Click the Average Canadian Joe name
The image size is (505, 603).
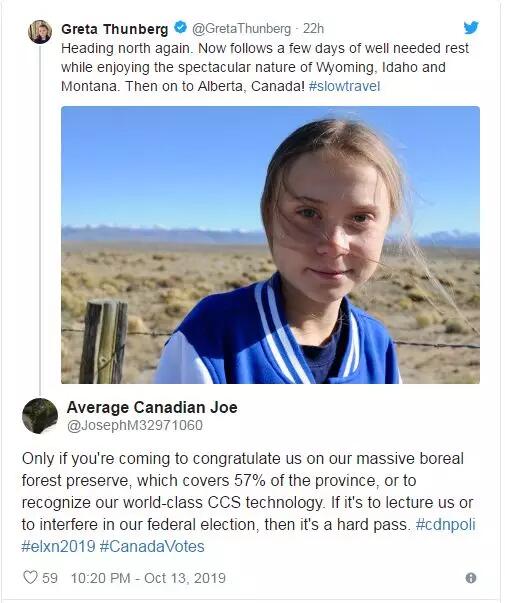click(x=152, y=407)
